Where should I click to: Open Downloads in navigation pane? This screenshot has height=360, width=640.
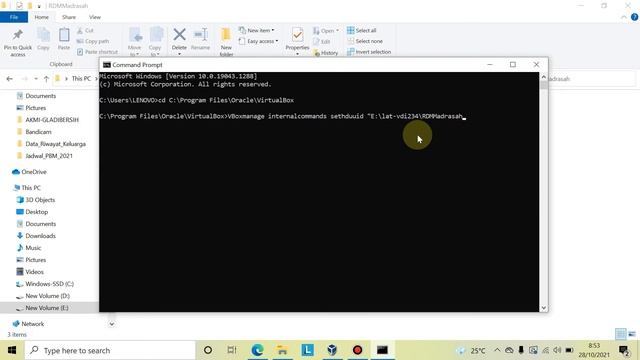(40, 236)
